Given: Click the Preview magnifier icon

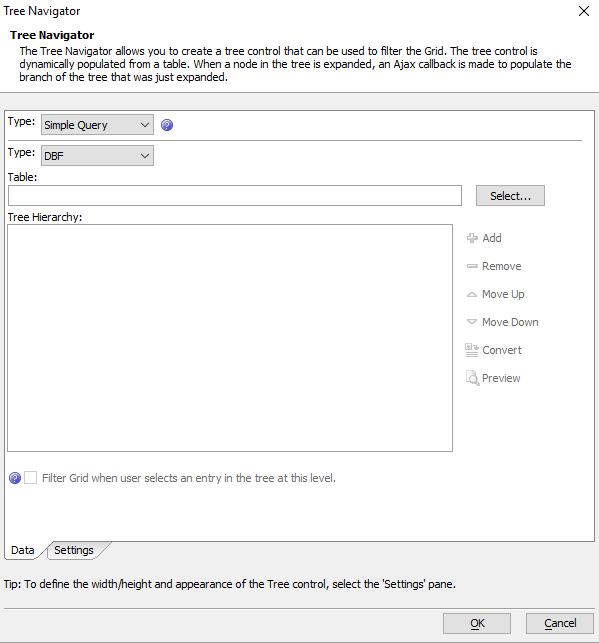Looking at the screenshot, I should pyautogui.click(x=472, y=378).
